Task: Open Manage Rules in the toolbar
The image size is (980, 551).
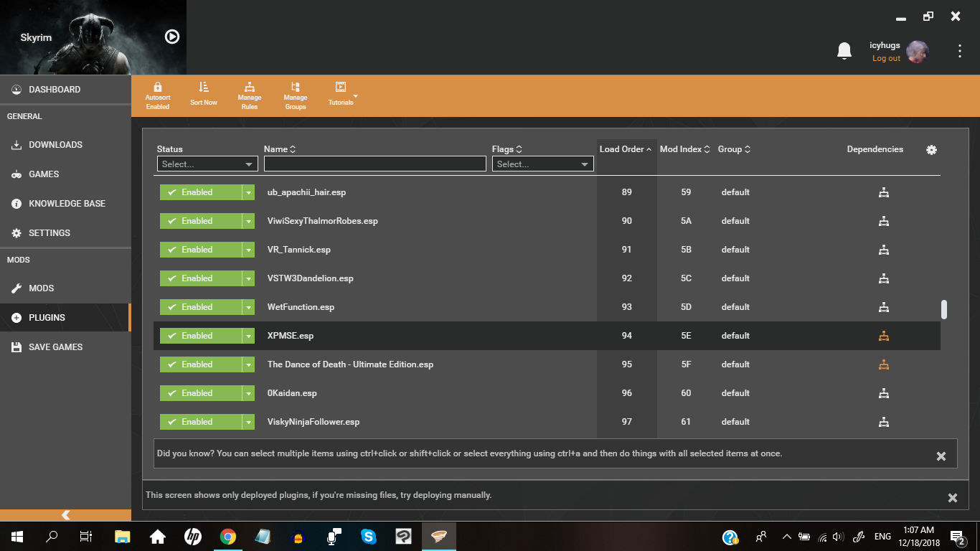Action: coord(250,87)
